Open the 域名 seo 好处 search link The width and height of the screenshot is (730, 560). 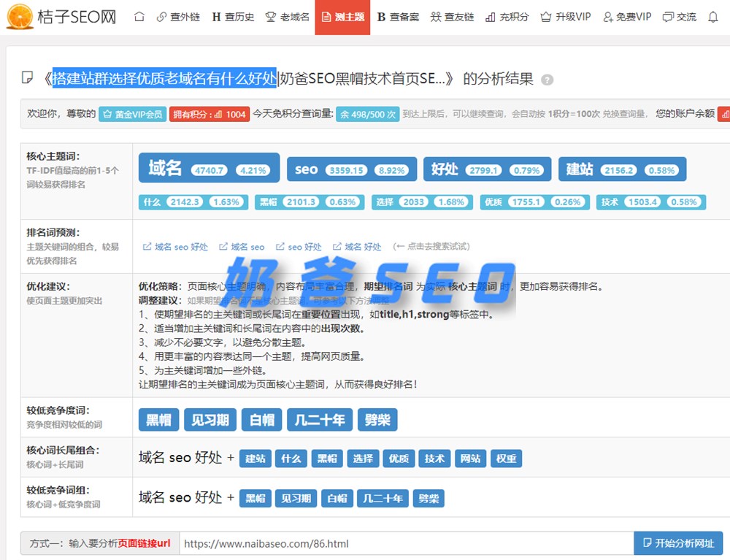[175, 247]
